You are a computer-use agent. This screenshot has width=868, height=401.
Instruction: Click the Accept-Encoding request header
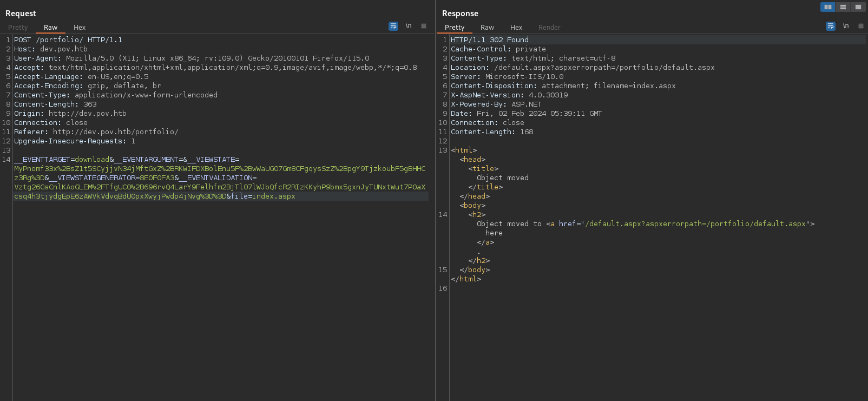click(x=88, y=86)
